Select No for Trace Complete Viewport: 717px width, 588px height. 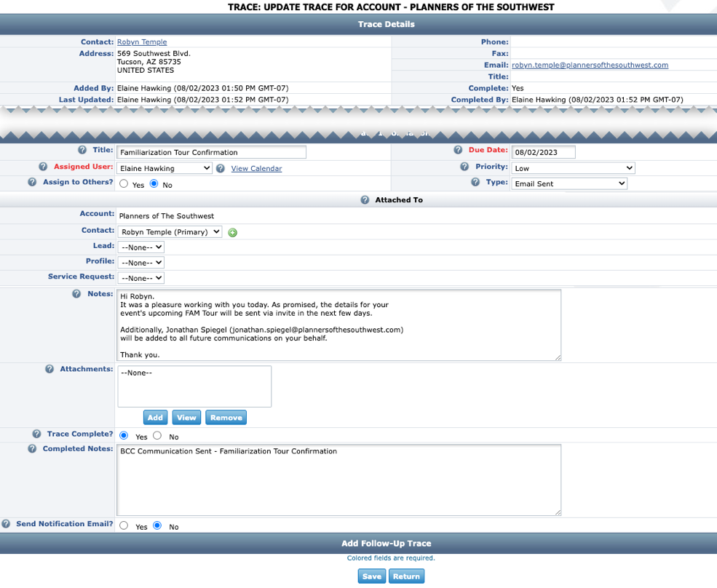(x=157, y=436)
